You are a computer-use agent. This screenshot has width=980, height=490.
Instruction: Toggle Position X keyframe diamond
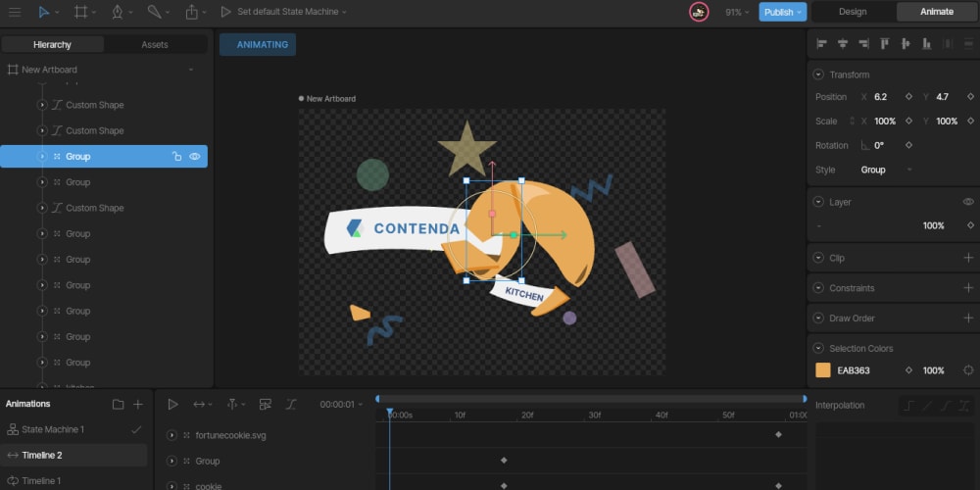point(908,97)
